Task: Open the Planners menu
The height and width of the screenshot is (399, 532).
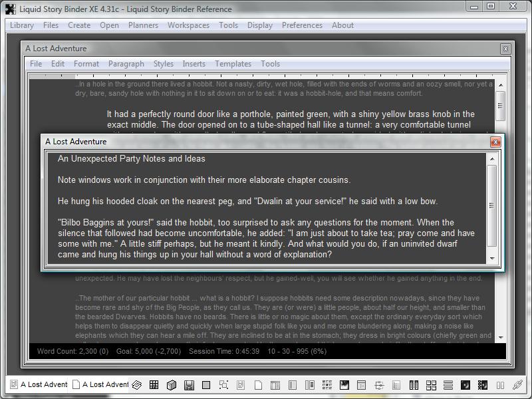Action: click(x=143, y=25)
